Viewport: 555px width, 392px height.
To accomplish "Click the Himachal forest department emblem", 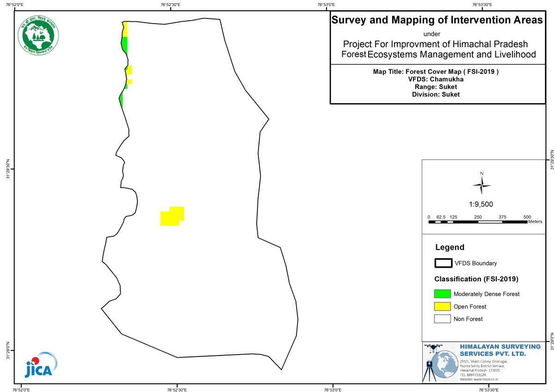I will [x=39, y=35].
